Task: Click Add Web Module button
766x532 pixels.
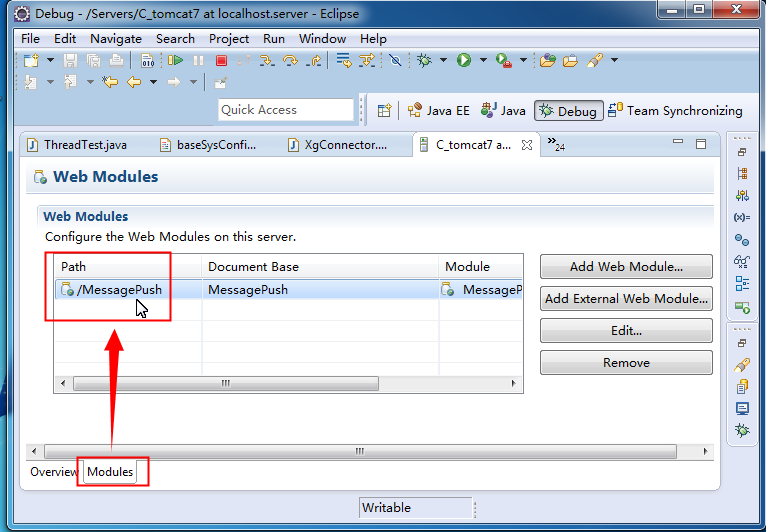Action: point(626,267)
